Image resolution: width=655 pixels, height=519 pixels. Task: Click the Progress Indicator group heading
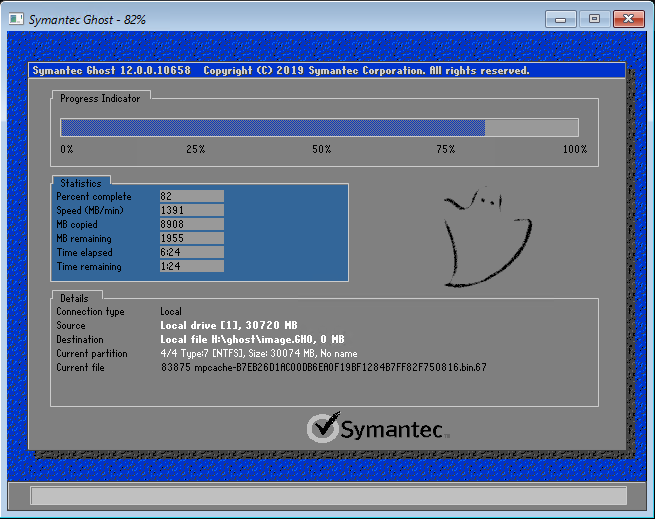tap(100, 99)
